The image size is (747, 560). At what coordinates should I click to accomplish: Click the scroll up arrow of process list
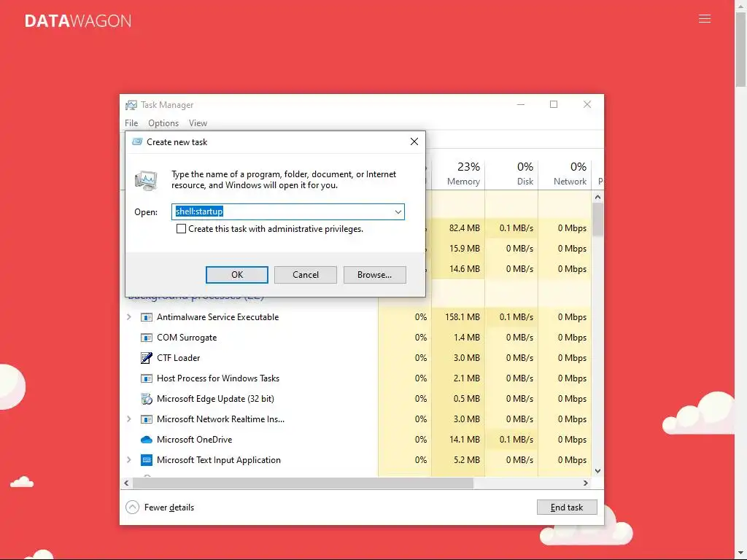(x=598, y=197)
